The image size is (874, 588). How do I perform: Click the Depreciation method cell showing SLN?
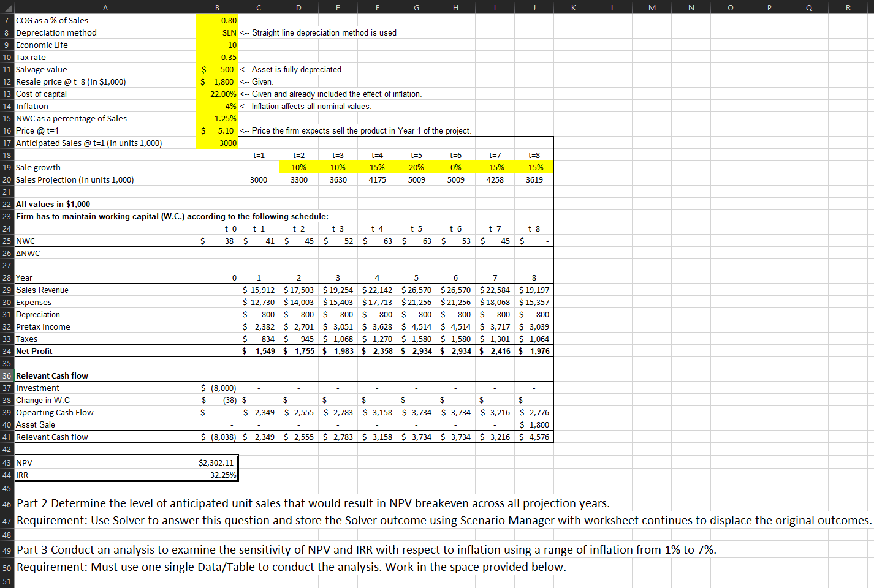(x=216, y=32)
